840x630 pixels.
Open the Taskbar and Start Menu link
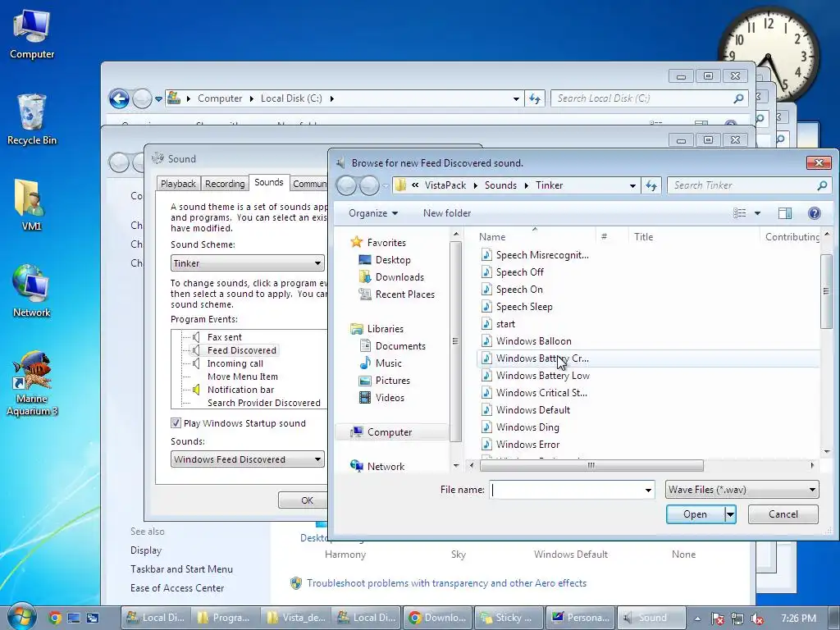tap(181, 569)
